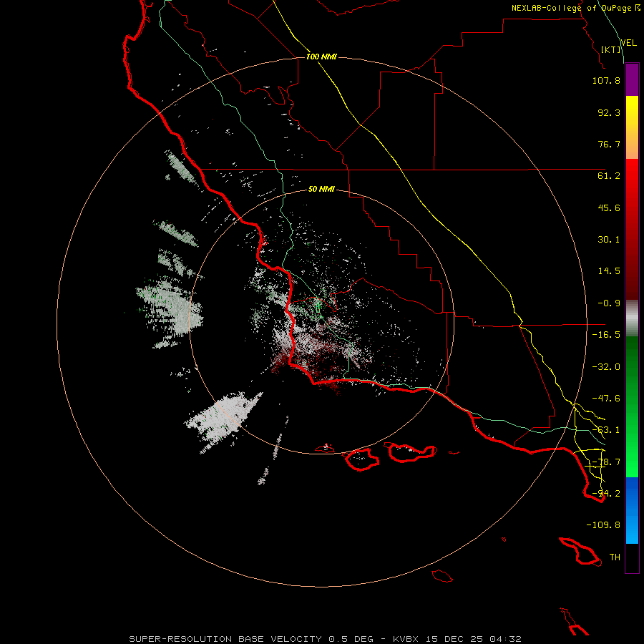Screen dimensions: 644x644
Task: Click the -47.6 velocity scale value
Action: point(606,399)
